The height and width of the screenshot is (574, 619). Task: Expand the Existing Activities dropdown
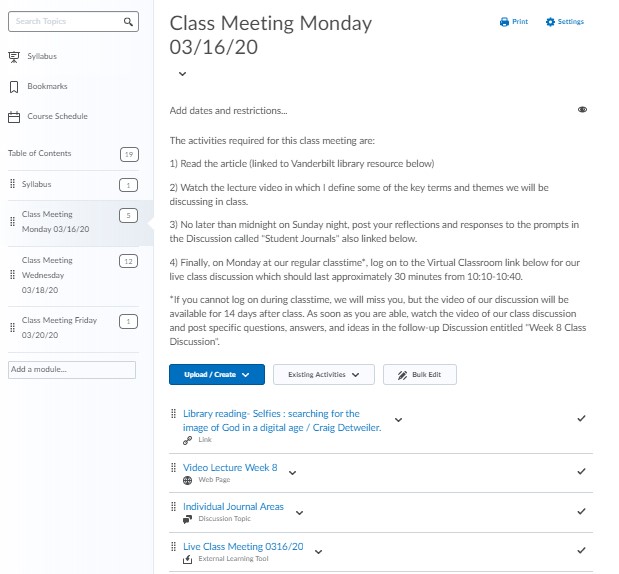tap(323, 375)
